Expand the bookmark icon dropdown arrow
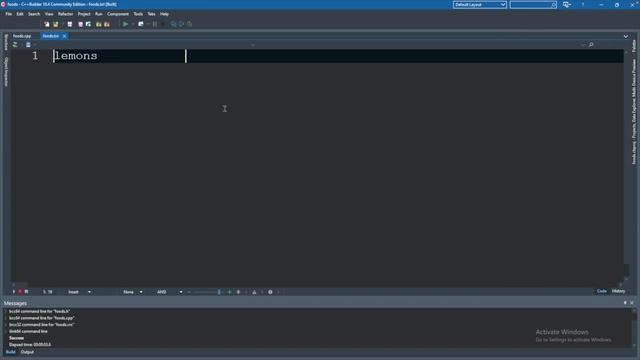 (x=35, y=44)
